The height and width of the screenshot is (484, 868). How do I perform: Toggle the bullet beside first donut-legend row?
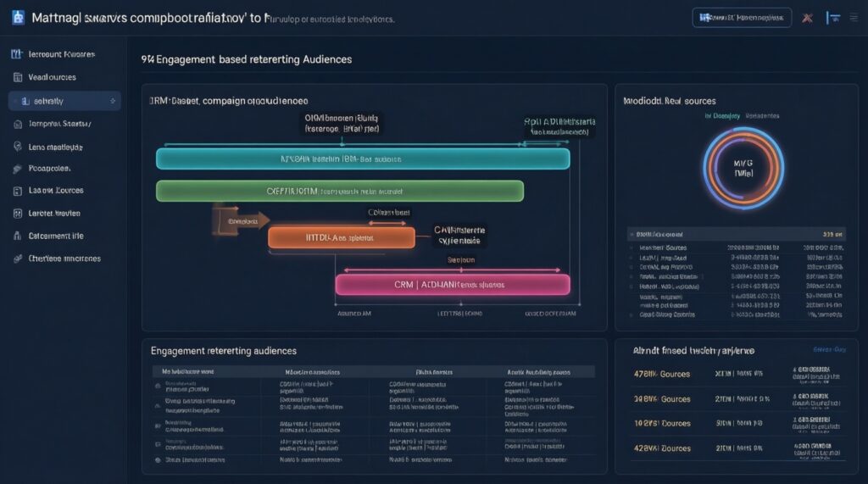(632, 248)
